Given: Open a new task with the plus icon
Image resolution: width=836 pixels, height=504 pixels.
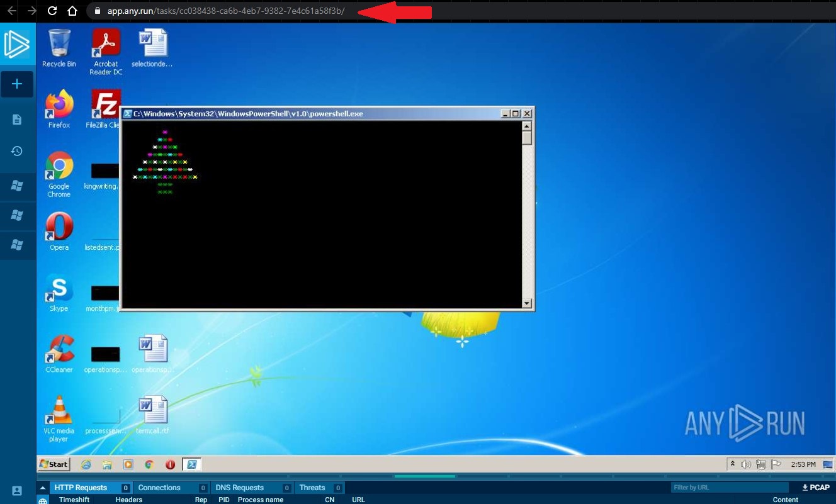Looking at the screenshot, I should pyautogui.click(x=17, y=84).
